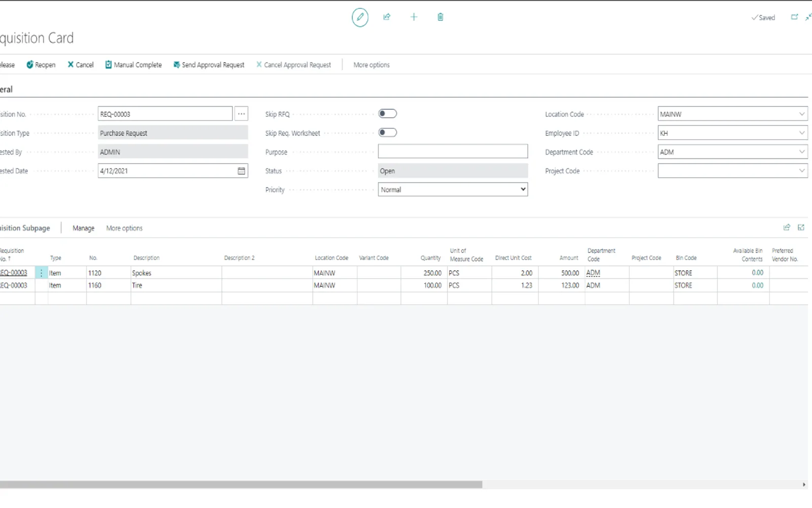Open More options in the subpage bar

pyautogui.click(x=124, y=228)
